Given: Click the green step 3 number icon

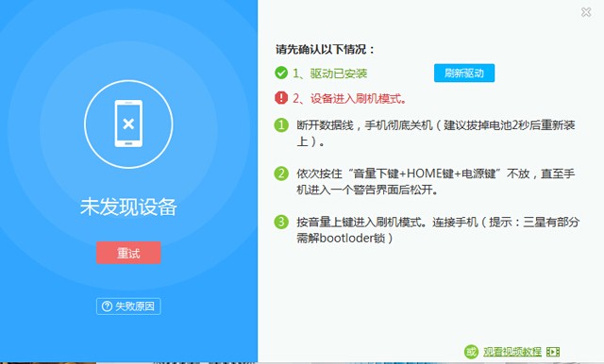Looking at the screenshot, I should tap(281, 222).
